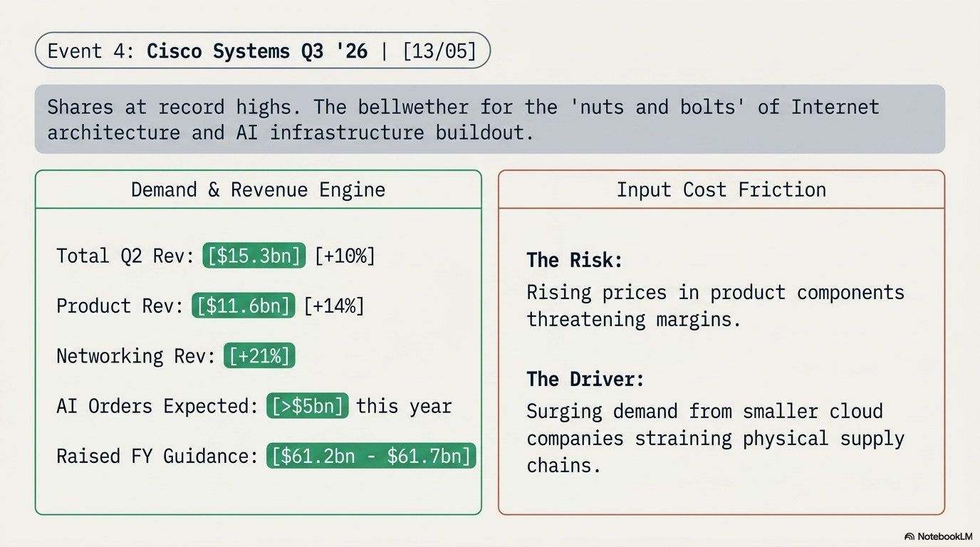This screenshot has width=980, height=547.
Task: Click the Networking Rev label
Action: point(136,355)
